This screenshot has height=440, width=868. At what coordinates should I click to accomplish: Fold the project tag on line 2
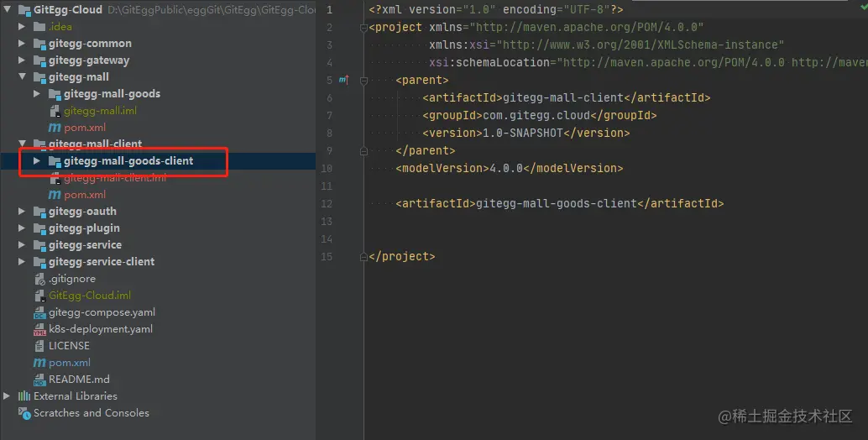coord(363,28)
